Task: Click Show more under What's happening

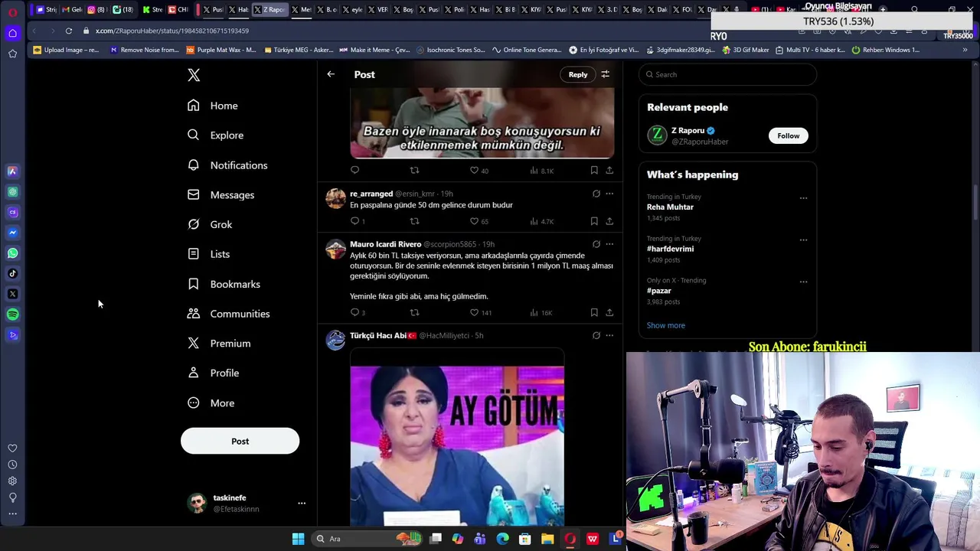Action: pyautogui.click(x=665, y=325)
